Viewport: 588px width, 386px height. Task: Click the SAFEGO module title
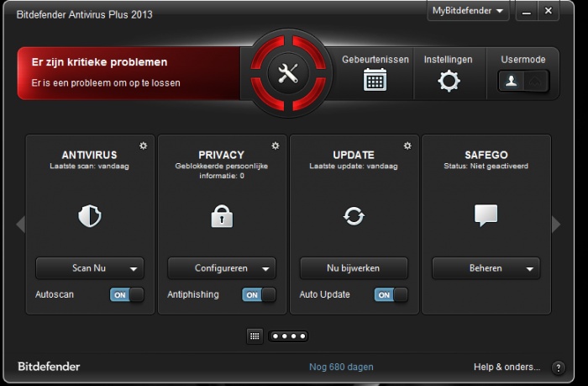pyautogui.click(x=486, y=155)
